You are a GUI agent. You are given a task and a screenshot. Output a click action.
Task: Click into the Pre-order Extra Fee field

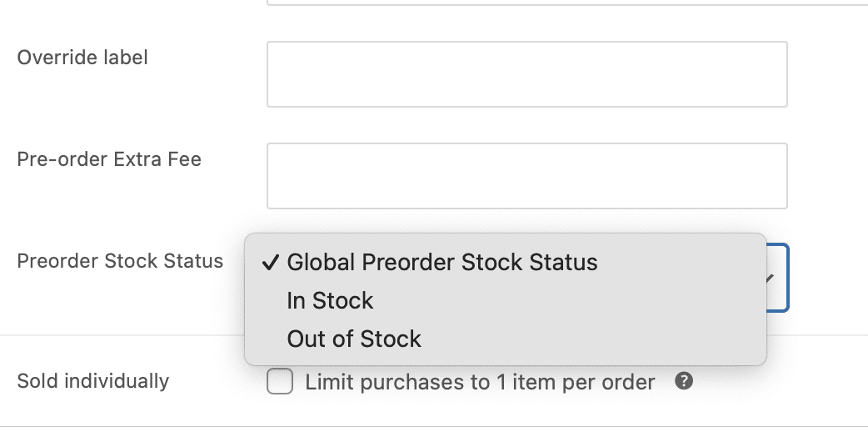pyautogui.click(x=526, y=176)
